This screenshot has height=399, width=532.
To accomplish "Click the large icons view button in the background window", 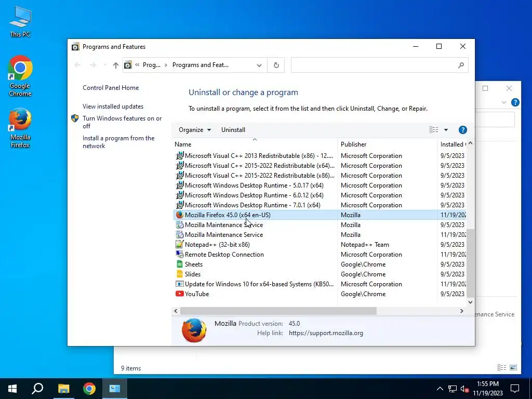I will pos(513,367).
